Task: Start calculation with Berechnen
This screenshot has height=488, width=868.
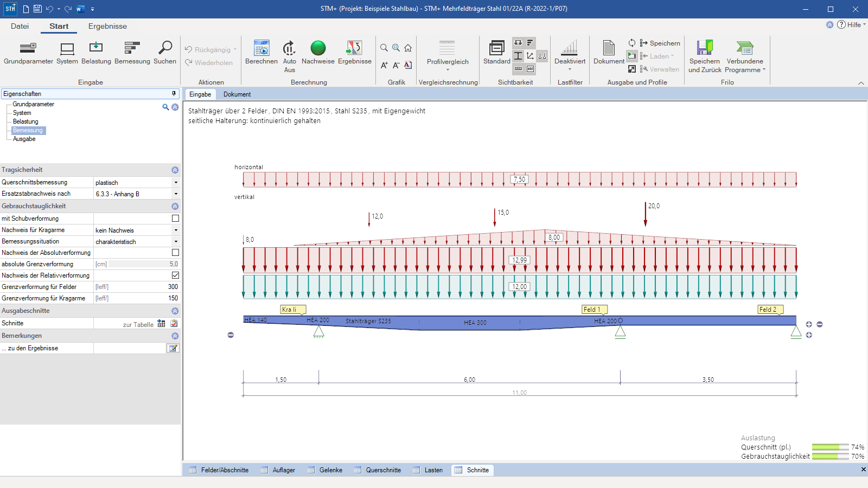Action: click(x=261, y=53)
